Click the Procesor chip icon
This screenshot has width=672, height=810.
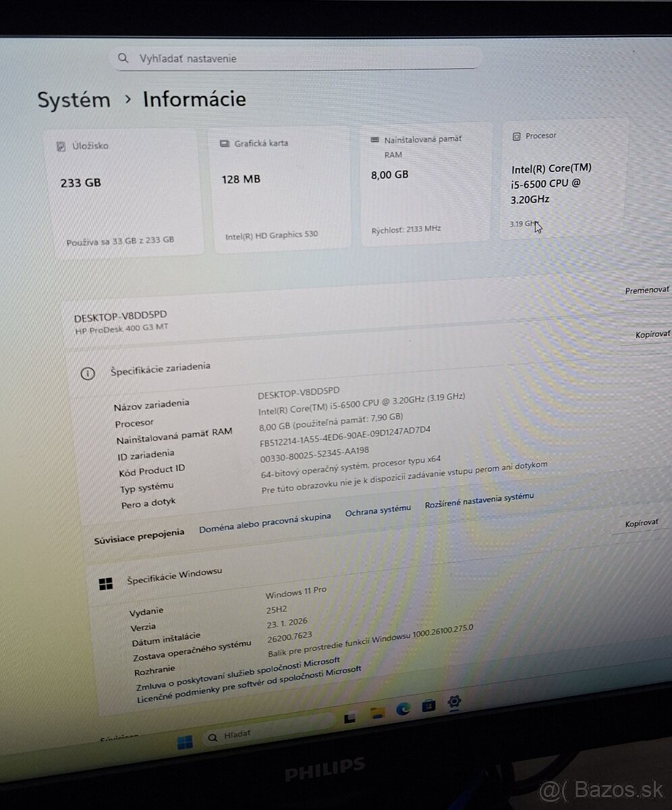(517, 136)
